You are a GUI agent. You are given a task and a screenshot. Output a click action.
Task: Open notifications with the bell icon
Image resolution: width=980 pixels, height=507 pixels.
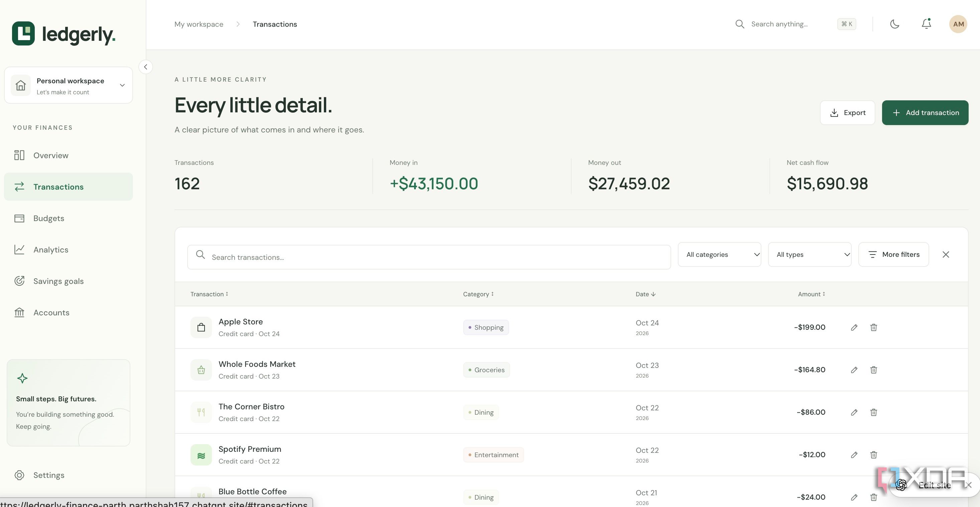(x=927, y=24)
